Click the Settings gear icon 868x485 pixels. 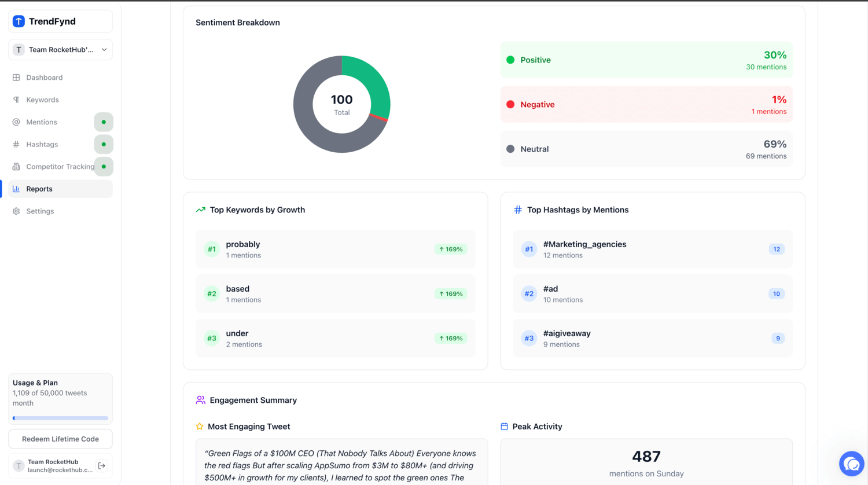tap(16, 211)
